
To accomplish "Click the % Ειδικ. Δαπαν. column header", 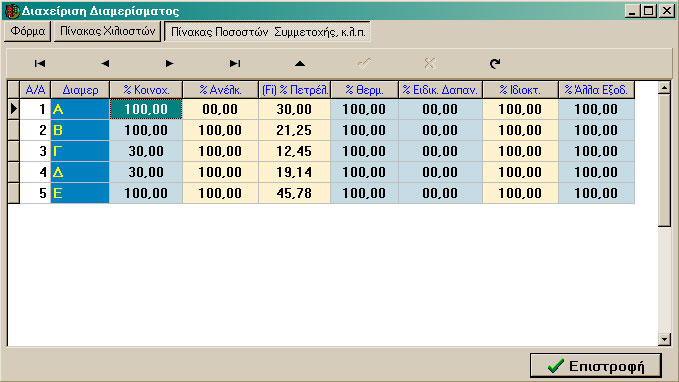I will coord(440,90).
